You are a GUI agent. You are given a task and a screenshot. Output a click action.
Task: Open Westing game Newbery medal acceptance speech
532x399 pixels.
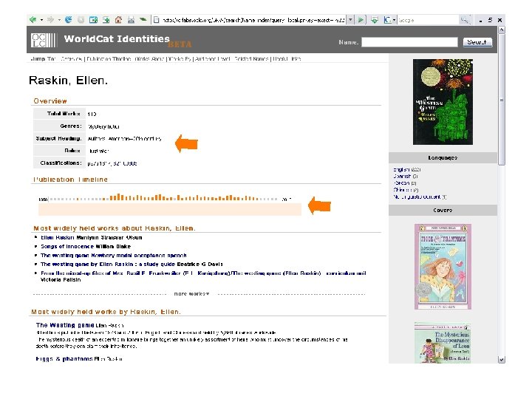(113, 255)
